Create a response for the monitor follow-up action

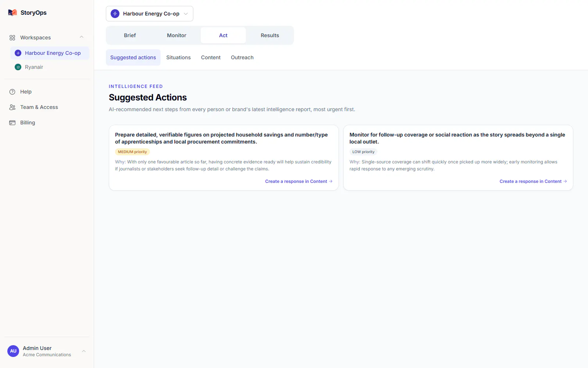point(533,181)
